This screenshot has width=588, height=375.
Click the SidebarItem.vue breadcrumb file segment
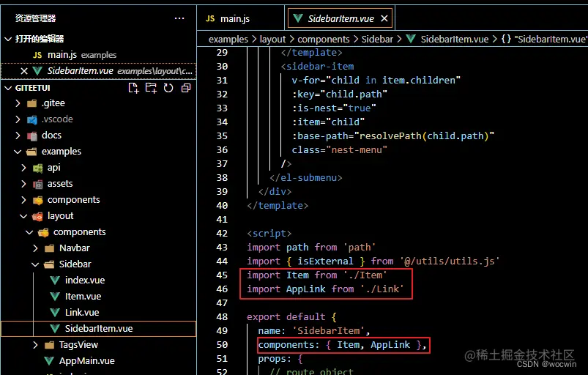(x=455, y=40)
